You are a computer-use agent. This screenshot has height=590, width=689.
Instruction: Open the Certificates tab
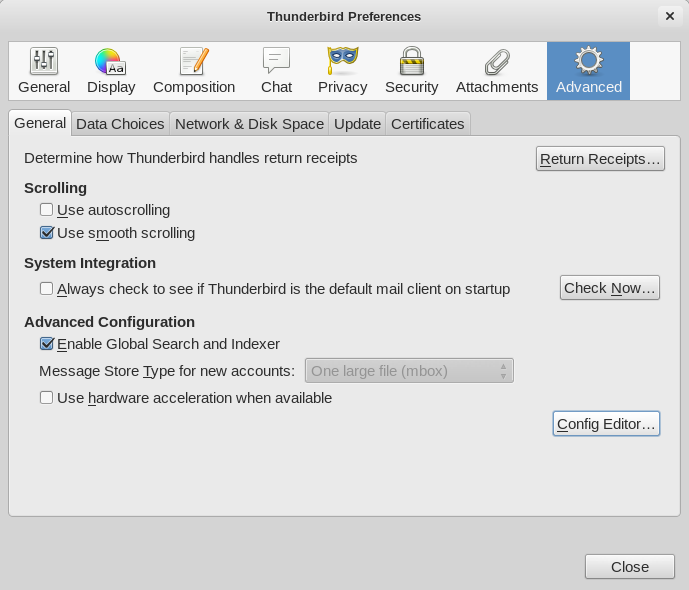click(x=428, y=124)
